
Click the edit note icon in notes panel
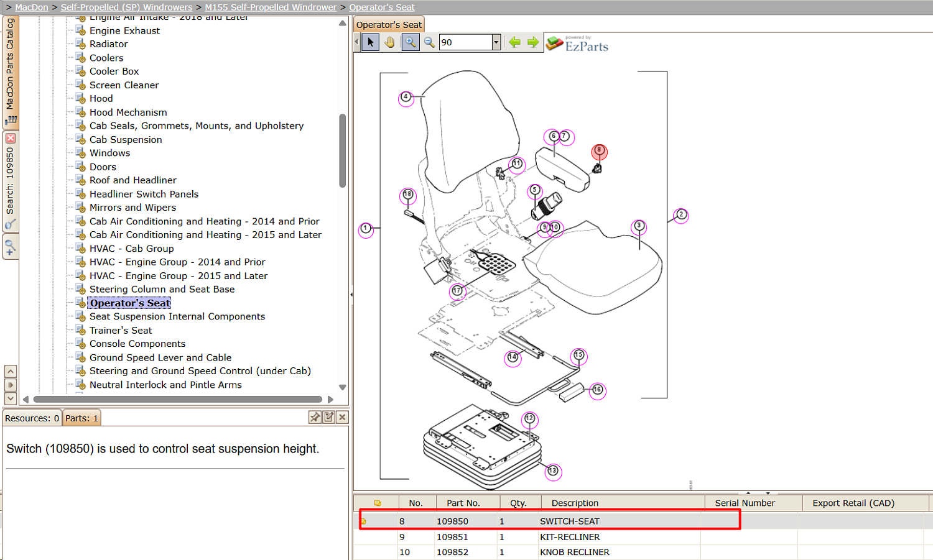point(328,417)
